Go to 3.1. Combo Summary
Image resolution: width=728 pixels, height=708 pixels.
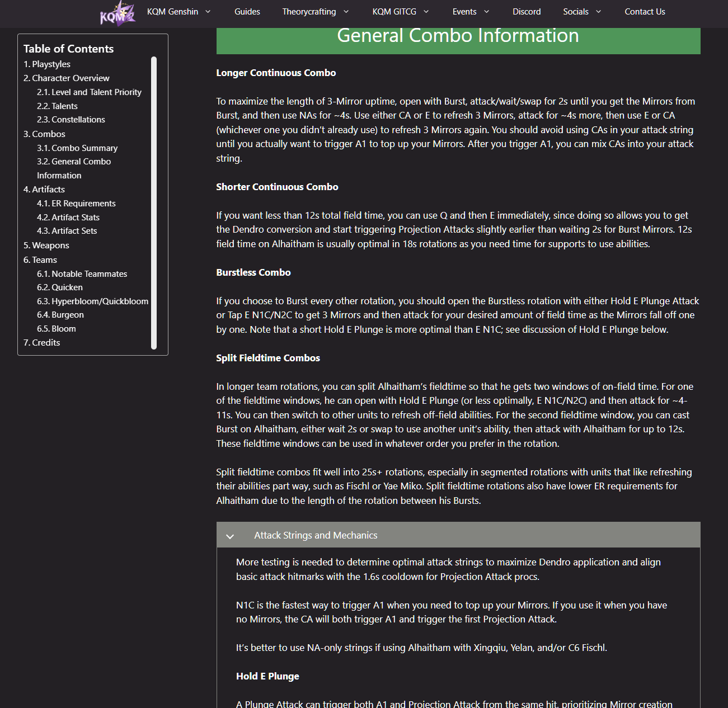click(x=77, y=148)
